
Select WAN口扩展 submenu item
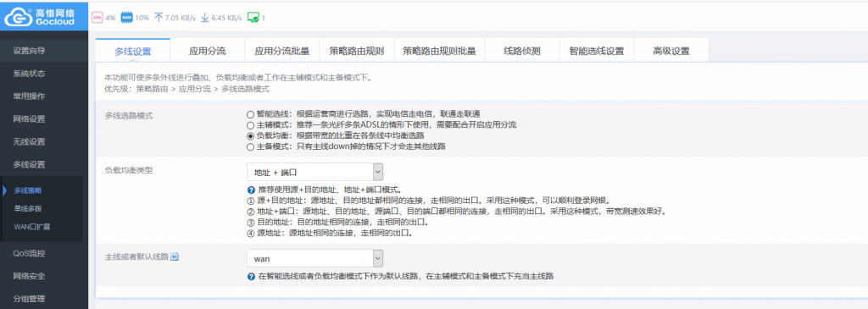point(32,227)
